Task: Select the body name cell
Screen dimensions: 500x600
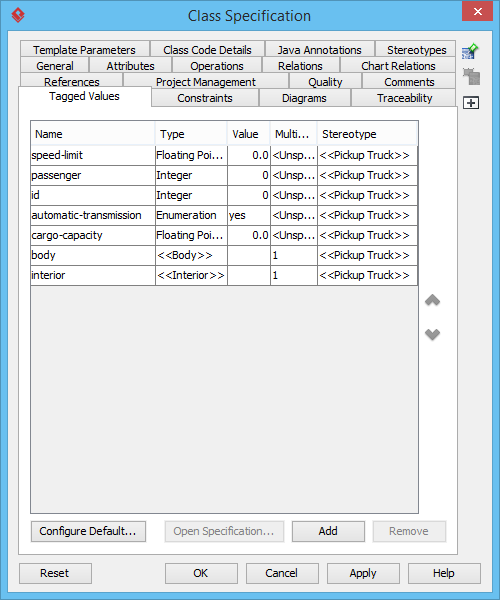Action: (x=93, y=255)
